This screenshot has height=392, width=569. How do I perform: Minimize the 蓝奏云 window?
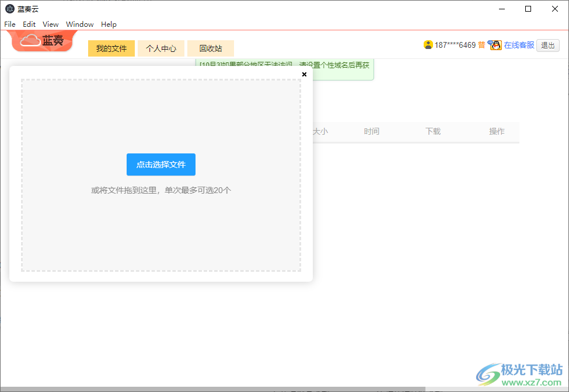coord(502,9)
